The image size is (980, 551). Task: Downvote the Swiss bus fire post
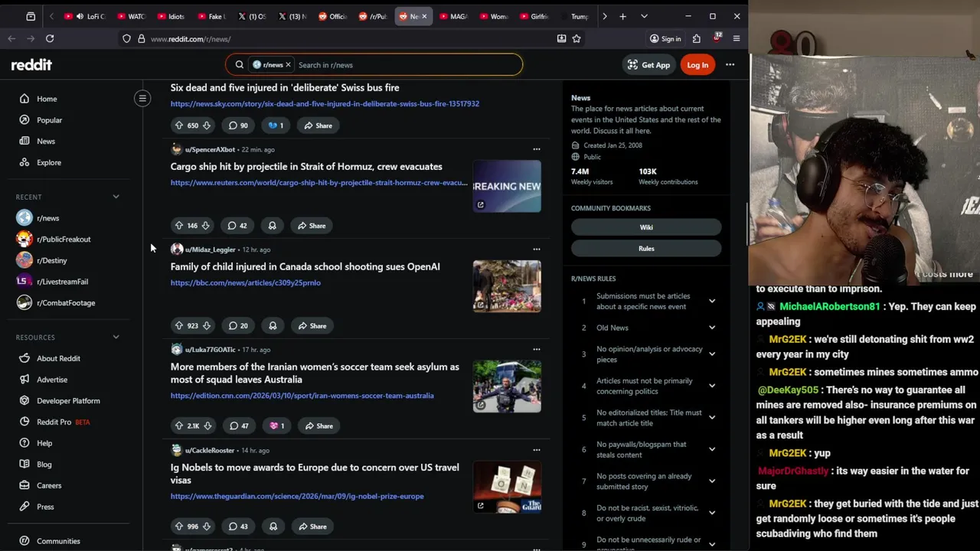206,126
